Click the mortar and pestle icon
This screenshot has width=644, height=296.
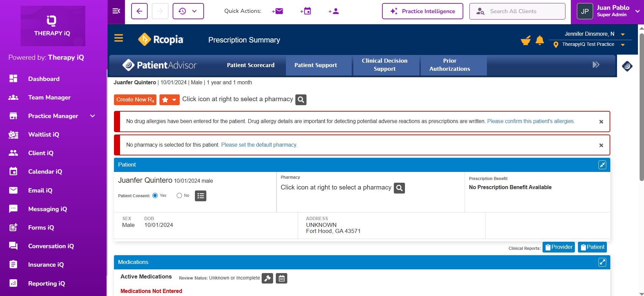tap(526, 40)
